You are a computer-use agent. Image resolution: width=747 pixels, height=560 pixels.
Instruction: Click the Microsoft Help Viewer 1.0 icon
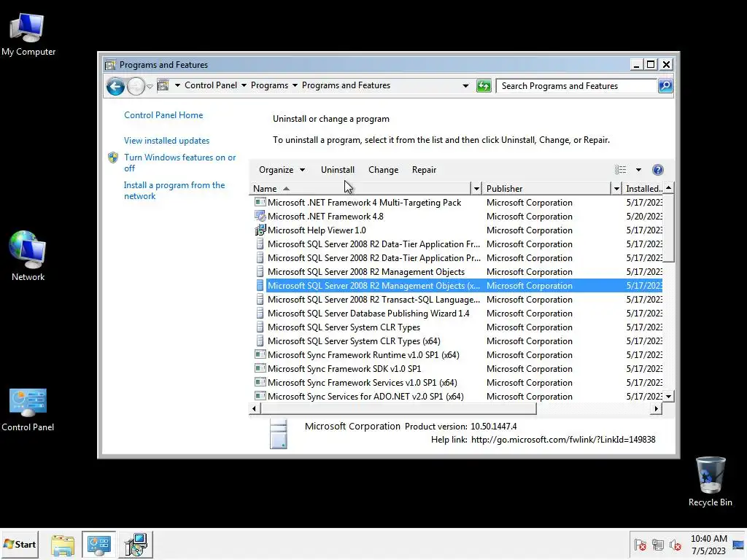pyautogui.click(x=260, y=230)
